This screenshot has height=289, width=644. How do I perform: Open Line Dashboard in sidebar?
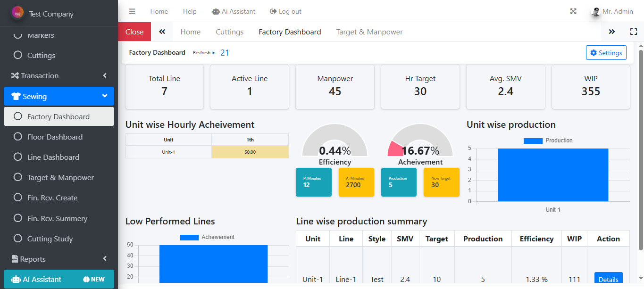coord(59,157)
